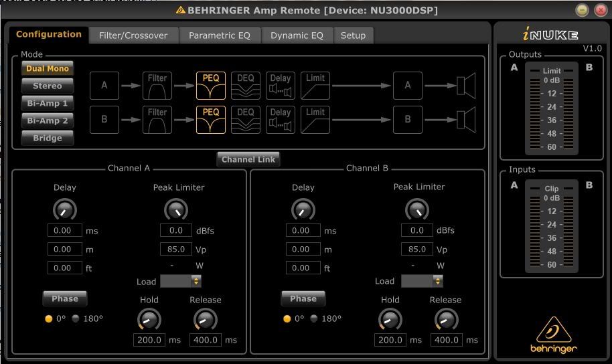Click Channel B Release 400.0 ms field
This screenshot has width=612, height=364.
[x=446, y=340]
